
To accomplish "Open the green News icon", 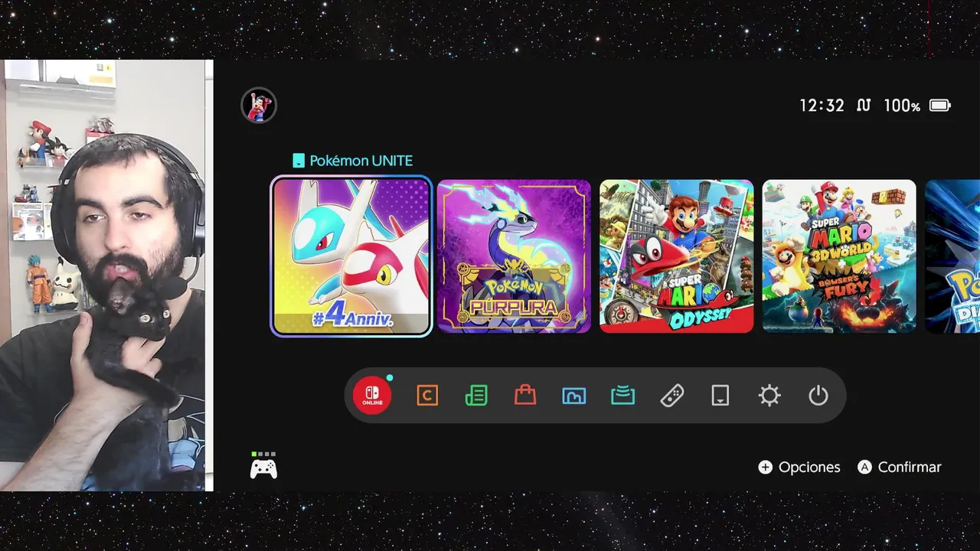I will tap(476, 396).
